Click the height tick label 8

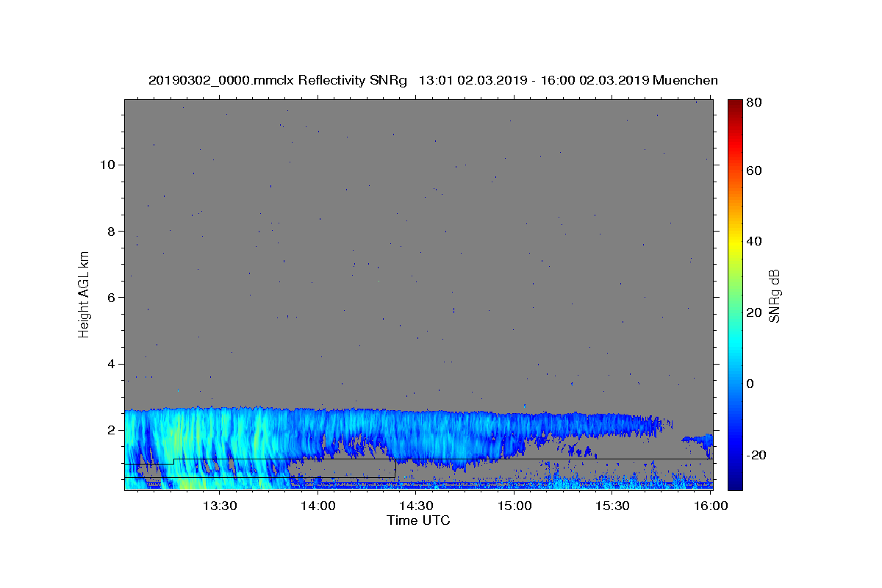(x=111, y=231)
